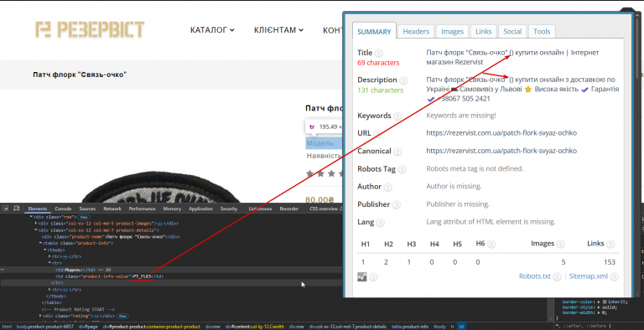
Task: Collapse the table product-info node
Action: pyautogui.click(x=40, y=243)
